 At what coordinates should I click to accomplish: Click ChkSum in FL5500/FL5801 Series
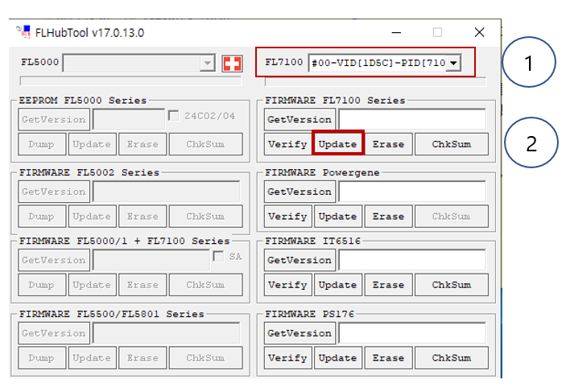(206, 357)
